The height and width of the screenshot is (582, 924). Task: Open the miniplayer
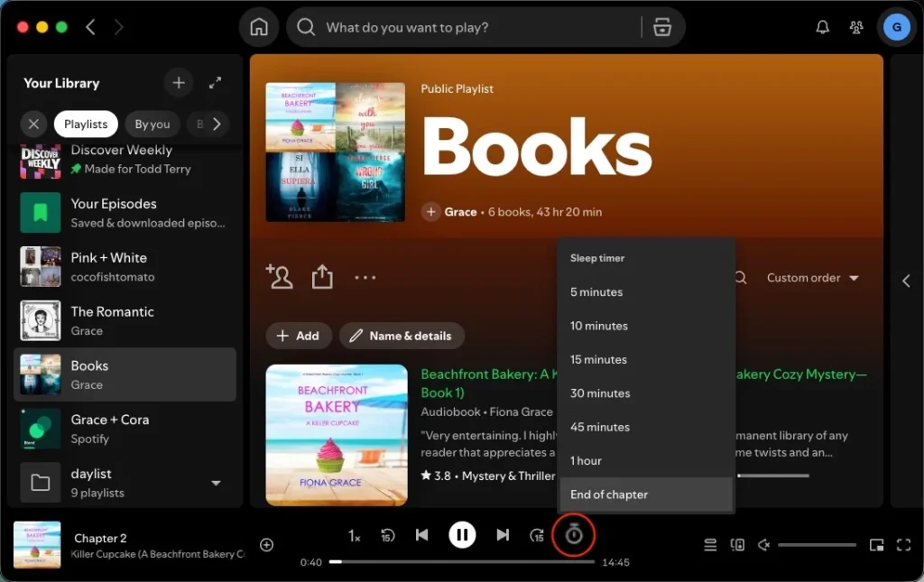(x=876, y=545)
